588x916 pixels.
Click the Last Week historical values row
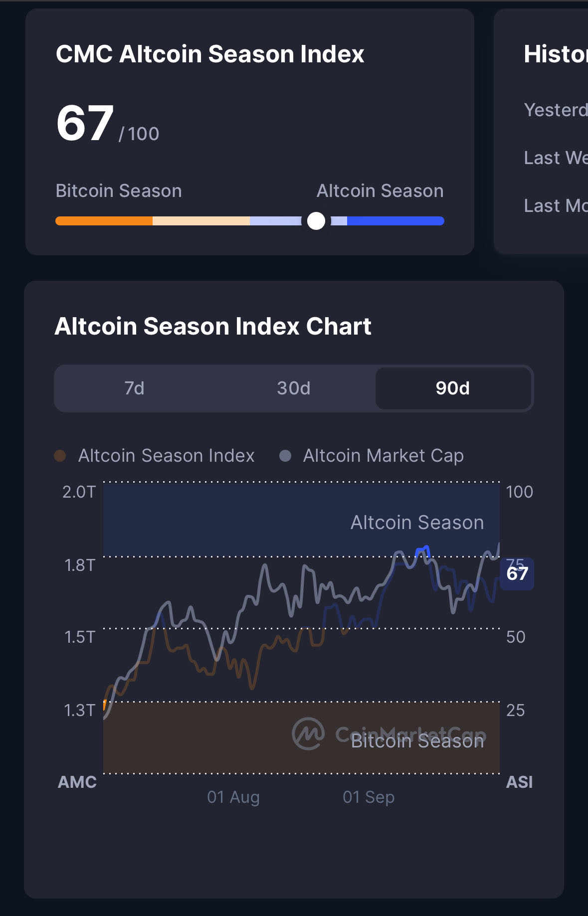[555, 158]
